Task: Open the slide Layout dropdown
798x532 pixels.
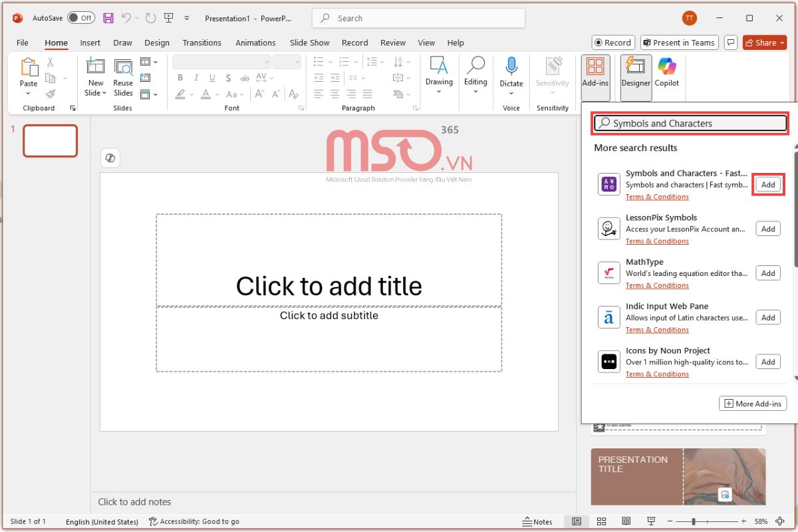Action: click(150, 62)
